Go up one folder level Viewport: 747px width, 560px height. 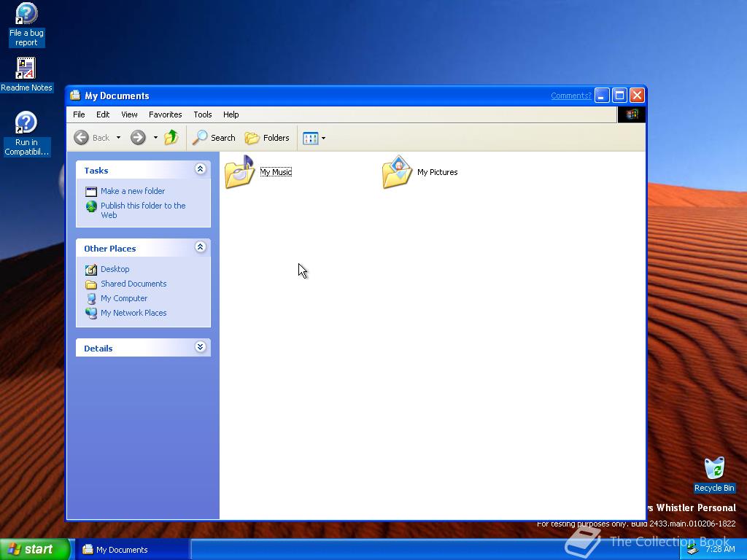(171, 138)
